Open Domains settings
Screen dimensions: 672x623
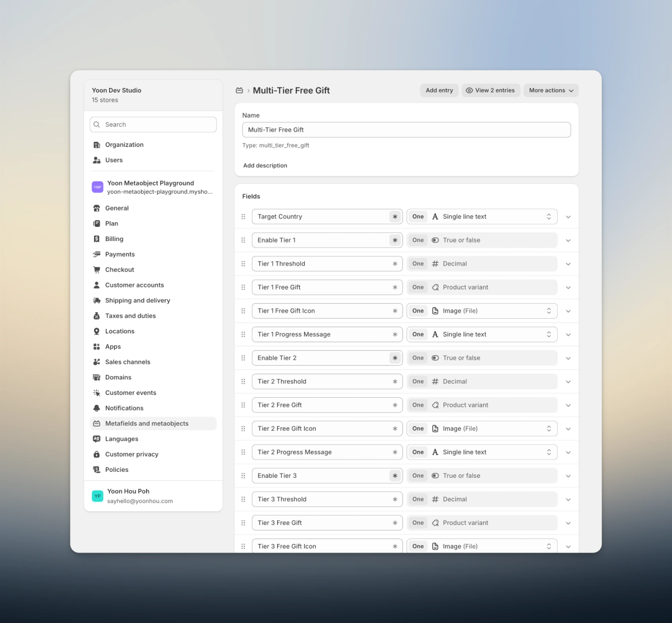click(153, 378)
